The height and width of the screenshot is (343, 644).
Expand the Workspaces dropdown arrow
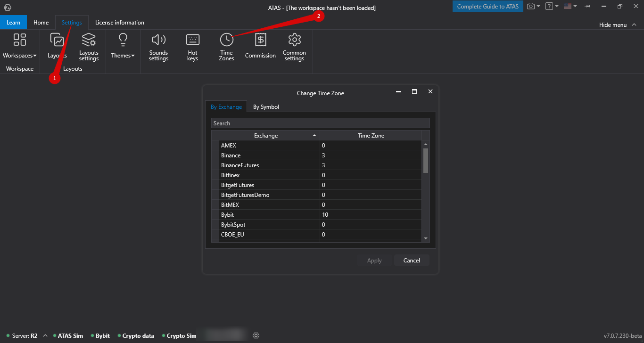[35, 56]
